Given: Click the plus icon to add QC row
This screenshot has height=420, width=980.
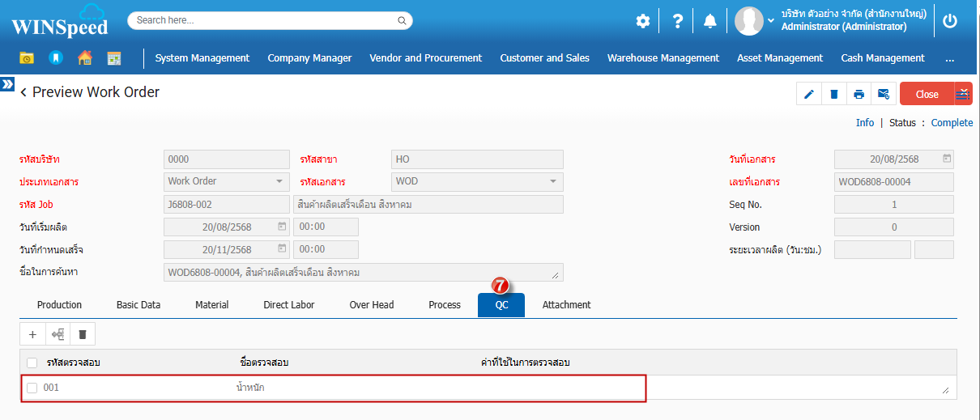Looking at the screenshot, I should point(32,333).
